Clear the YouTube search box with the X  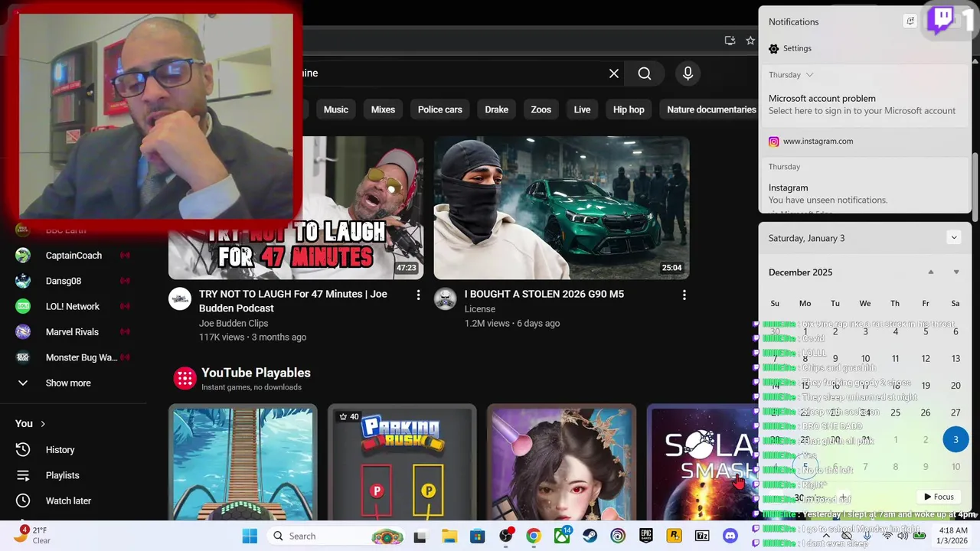coord(613,73)
